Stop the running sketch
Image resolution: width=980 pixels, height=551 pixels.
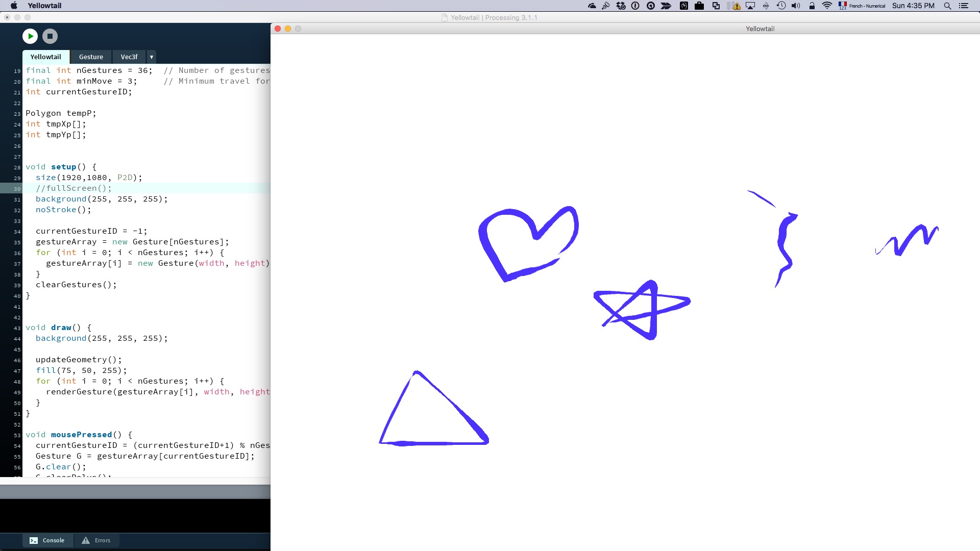coord(50,36)
